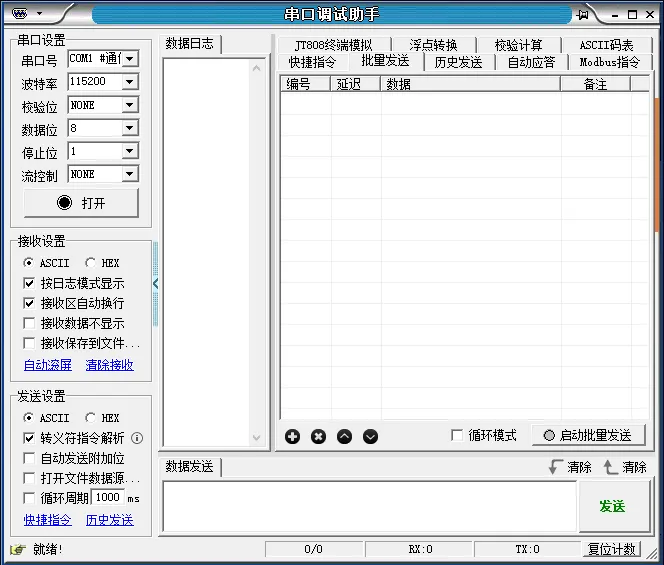Click the delete row X icon
The width and height of the screenshot is (664, 565).
click(x=318, y=436)
